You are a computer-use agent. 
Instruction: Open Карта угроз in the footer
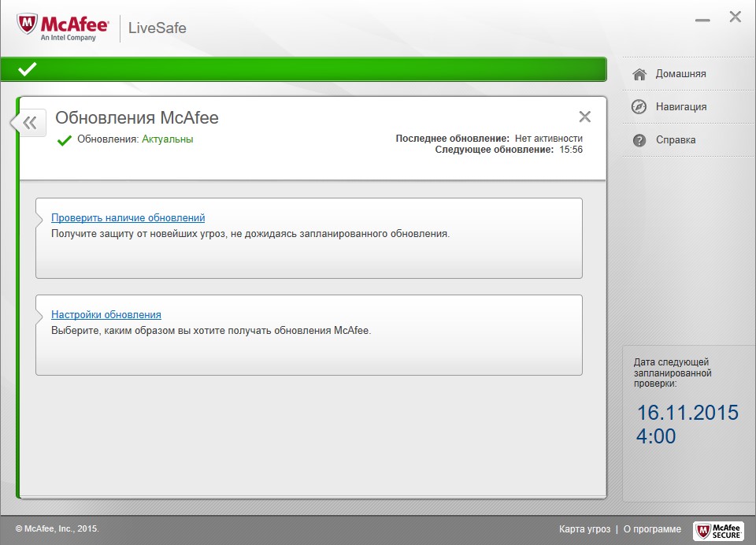584,529
